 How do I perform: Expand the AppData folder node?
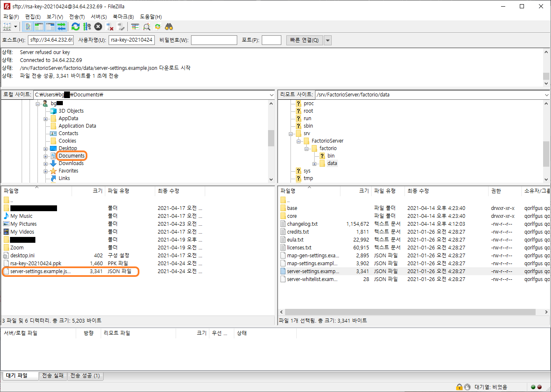pyautogui.click(x=46, y=119)
